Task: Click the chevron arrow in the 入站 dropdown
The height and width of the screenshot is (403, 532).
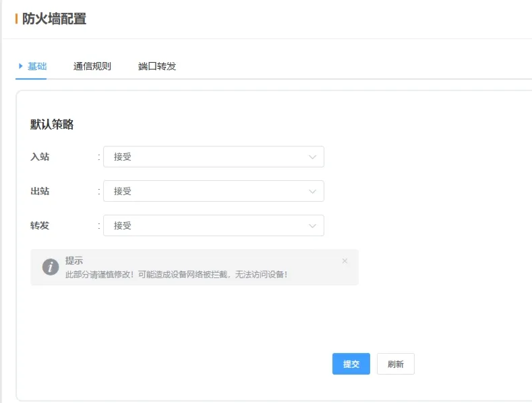Action: (x=312, y=157)
